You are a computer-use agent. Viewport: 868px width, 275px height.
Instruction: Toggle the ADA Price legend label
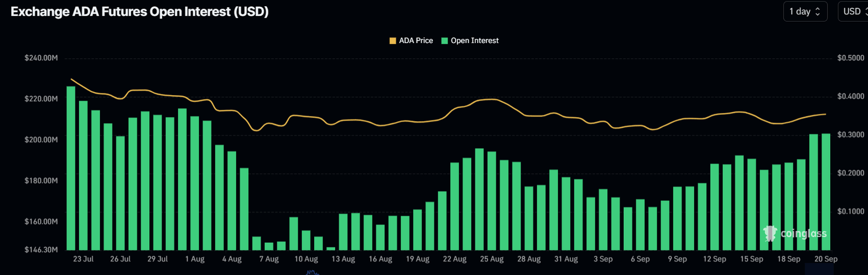[x=416, y=41]
